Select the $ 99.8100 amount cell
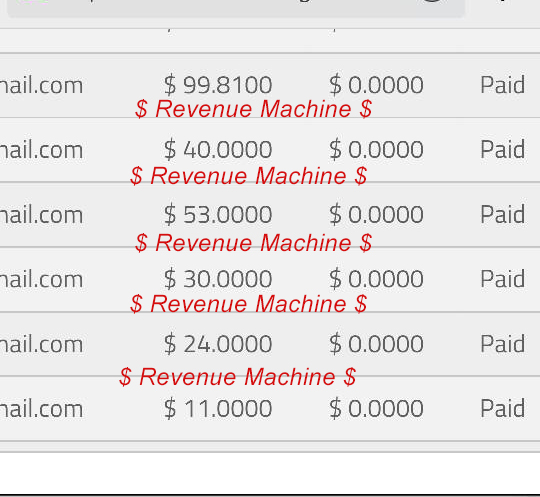This screenshot has width=540, height=497. point(218,85)
